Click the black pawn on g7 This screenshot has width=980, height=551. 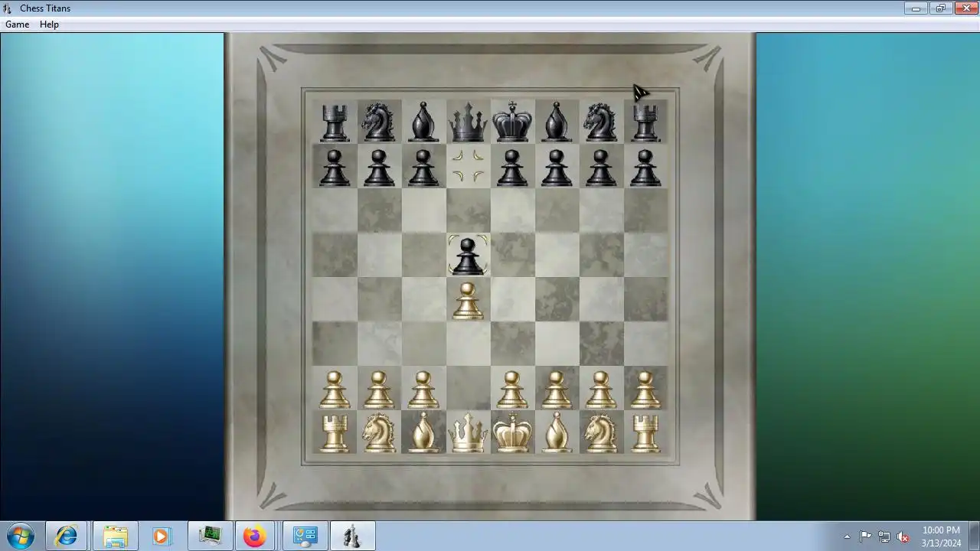click(x=601, y=168)
